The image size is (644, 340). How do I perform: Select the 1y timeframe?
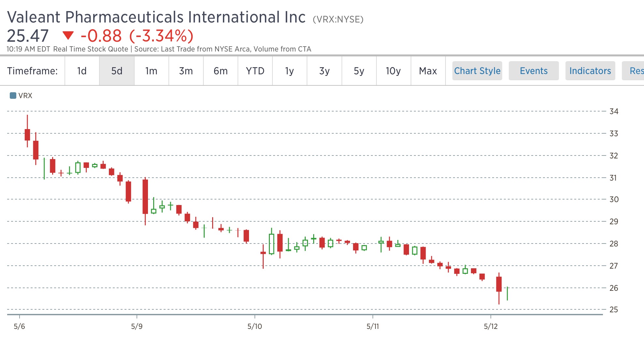point(289,71)
